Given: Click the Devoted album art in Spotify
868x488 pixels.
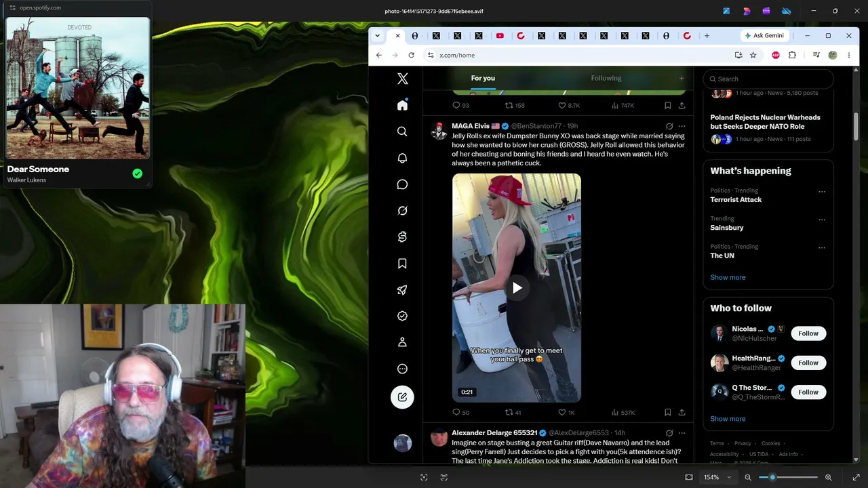Looking at the screenshot, I should 78,88.
